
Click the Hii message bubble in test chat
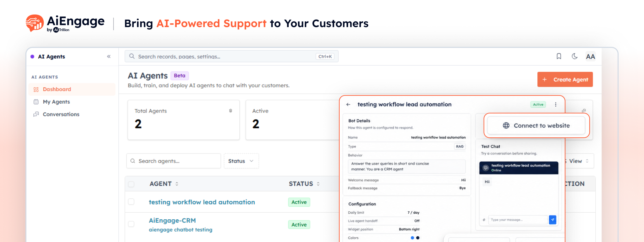487,182
